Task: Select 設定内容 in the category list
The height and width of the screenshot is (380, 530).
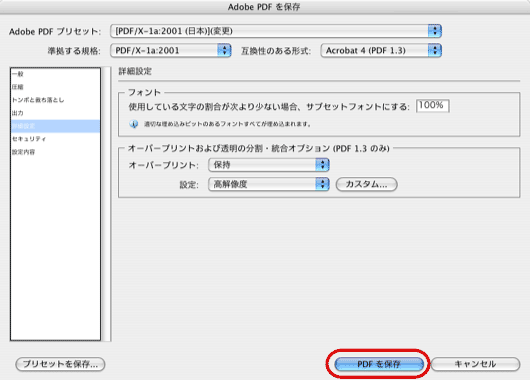Action: click(x=55, y=152)
